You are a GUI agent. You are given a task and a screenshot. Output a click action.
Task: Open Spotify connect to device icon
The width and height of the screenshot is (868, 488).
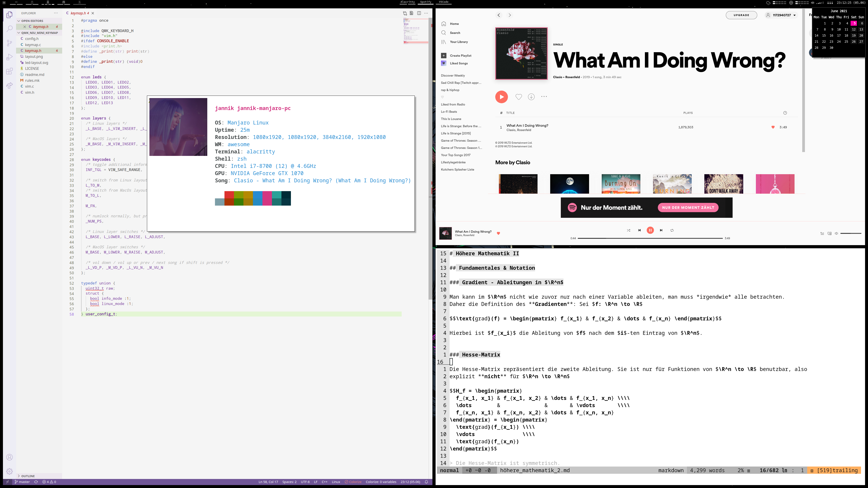pyautogui.click(x=830, y=233)
